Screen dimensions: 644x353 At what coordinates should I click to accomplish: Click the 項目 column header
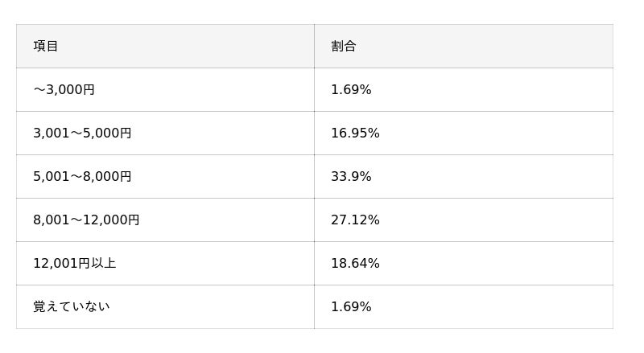click(x=46, y=47)
